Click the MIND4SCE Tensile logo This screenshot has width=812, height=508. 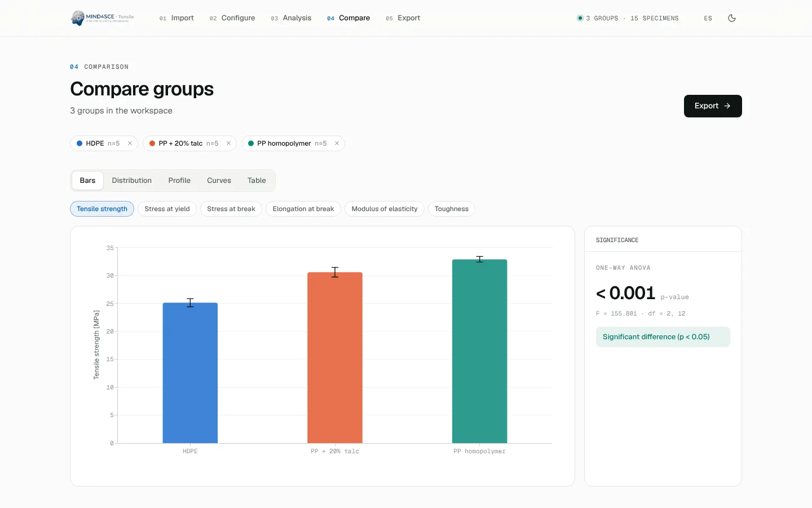[103, 18]
